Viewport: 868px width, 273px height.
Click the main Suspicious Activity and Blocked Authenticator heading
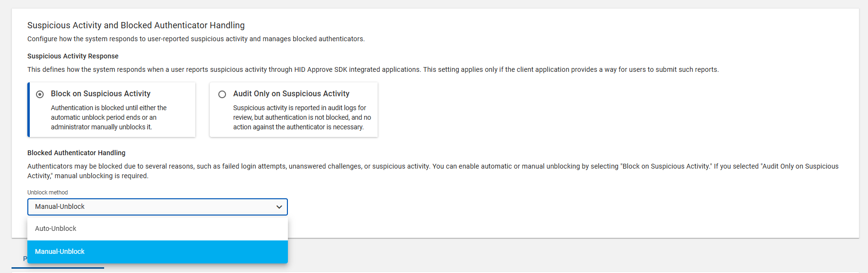click(136, 25)
